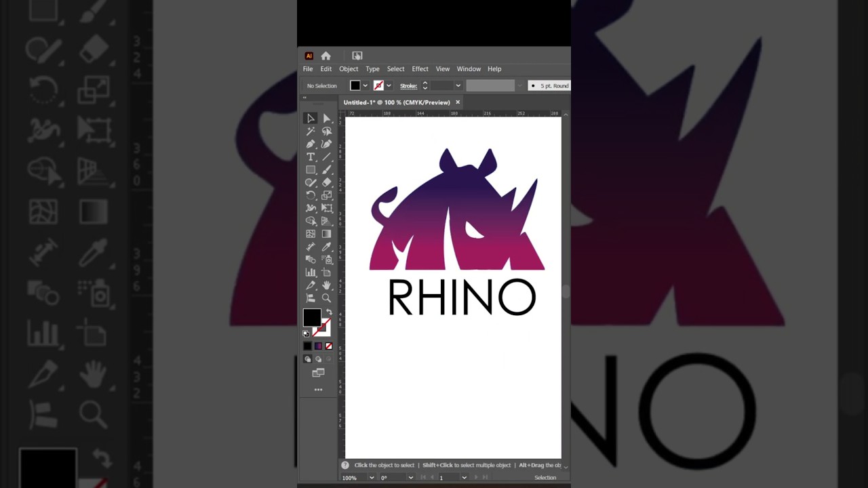Swap fill and stroke colors arrow
The image size is (868, 488).
tap(329, 312)
